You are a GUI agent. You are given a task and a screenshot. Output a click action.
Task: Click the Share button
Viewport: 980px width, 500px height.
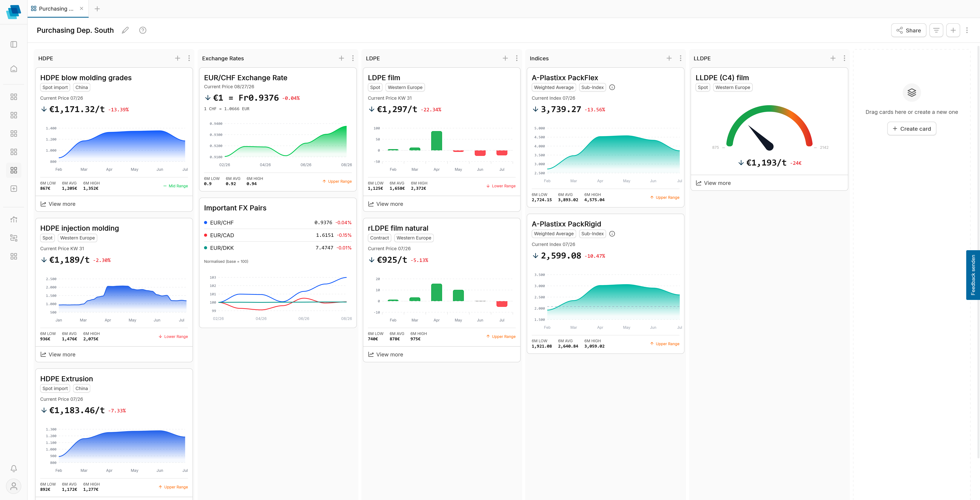(909, 30)
